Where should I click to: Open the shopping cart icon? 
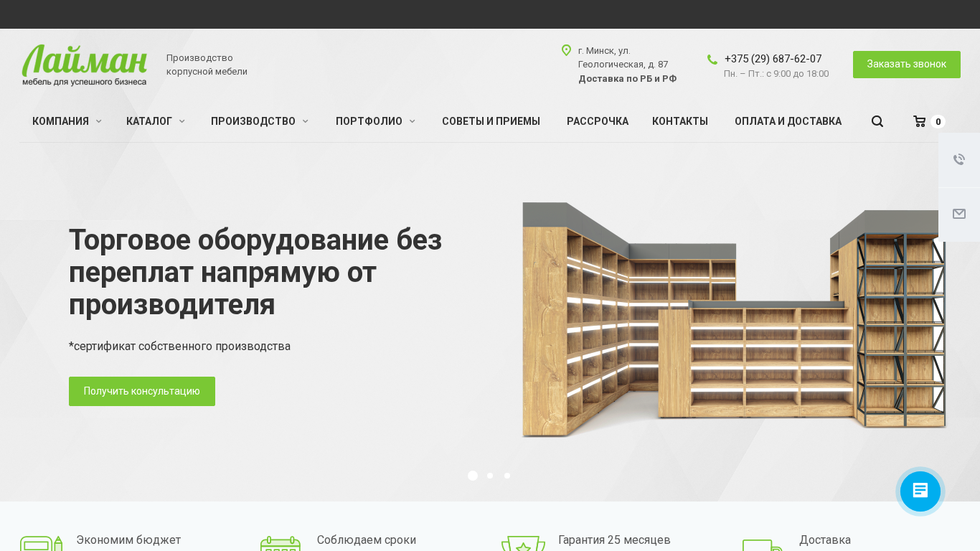(919, 121)
